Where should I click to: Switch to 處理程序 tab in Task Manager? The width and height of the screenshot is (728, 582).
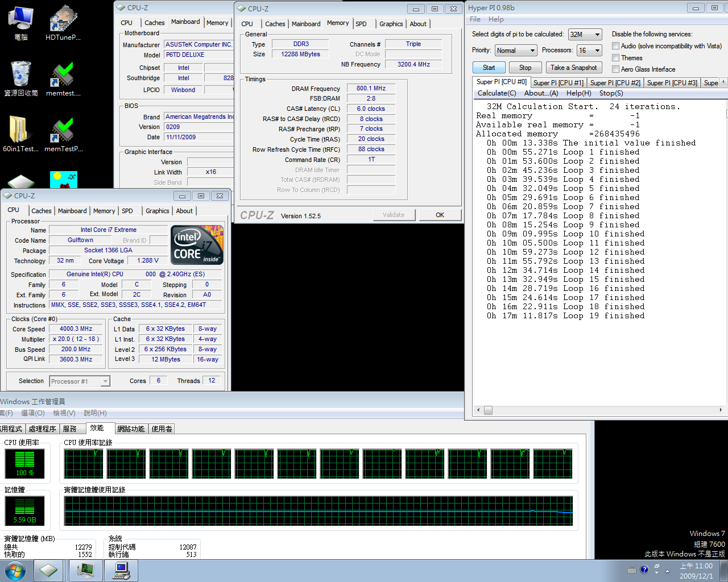pyautogui.click(x=43, y=429)
